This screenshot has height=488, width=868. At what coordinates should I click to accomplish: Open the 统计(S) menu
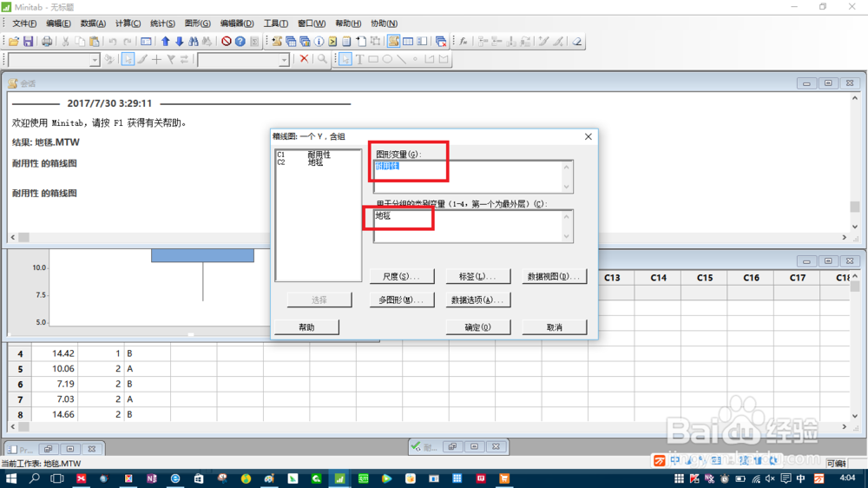pyautogui.click(x=162, y=23)
